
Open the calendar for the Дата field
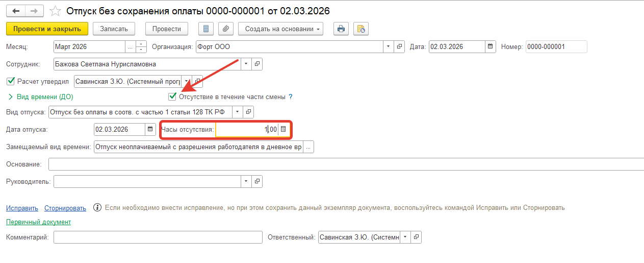pyautogui.click(x=490, y=46)
